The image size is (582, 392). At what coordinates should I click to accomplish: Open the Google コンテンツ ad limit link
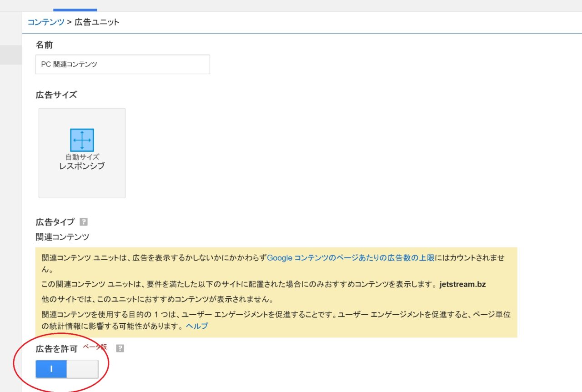[351, 258]
